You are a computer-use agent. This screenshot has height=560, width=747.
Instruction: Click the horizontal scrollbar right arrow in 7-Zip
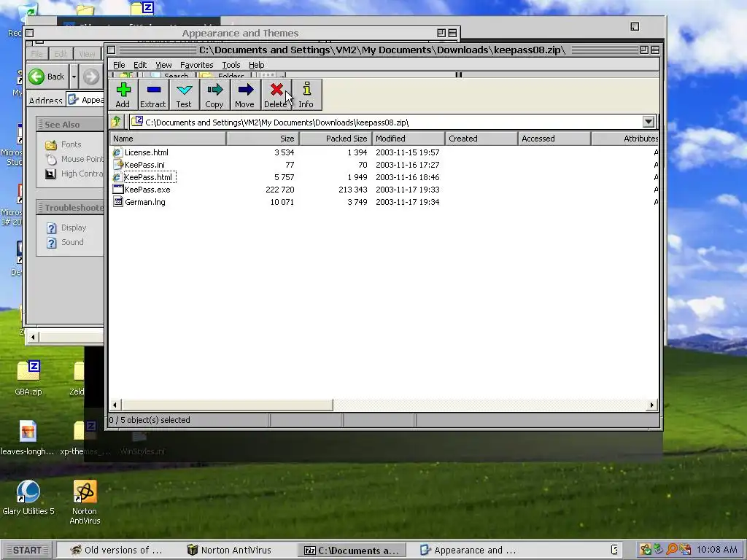(651, 405)
